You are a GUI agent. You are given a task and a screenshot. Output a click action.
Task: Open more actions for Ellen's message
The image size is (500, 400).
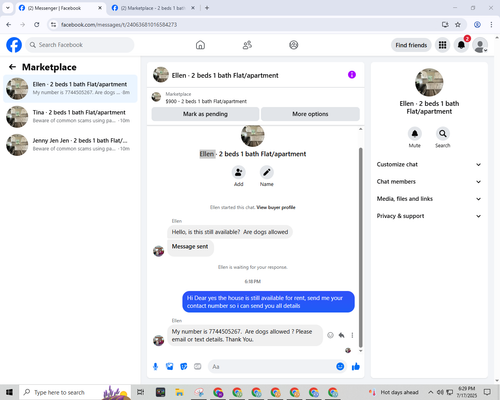(x=352, y=335)
